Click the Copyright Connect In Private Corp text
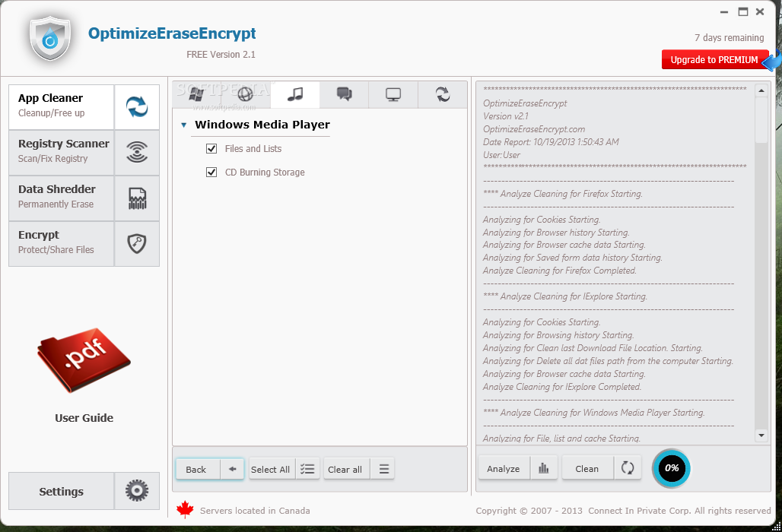 coord(623,511)
